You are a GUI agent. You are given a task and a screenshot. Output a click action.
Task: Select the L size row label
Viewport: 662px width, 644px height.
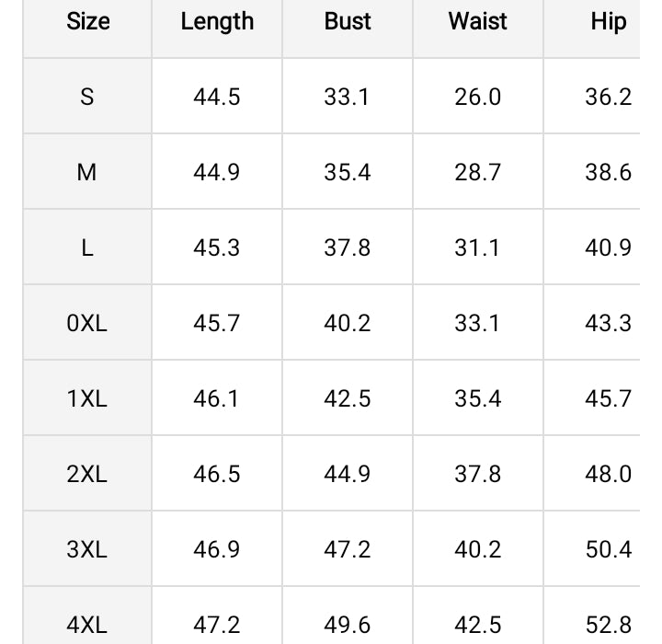pos(87,247)
